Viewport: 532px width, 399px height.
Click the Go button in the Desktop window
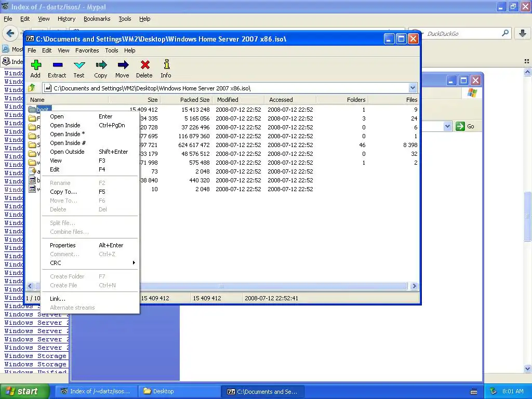pos(465,126)
